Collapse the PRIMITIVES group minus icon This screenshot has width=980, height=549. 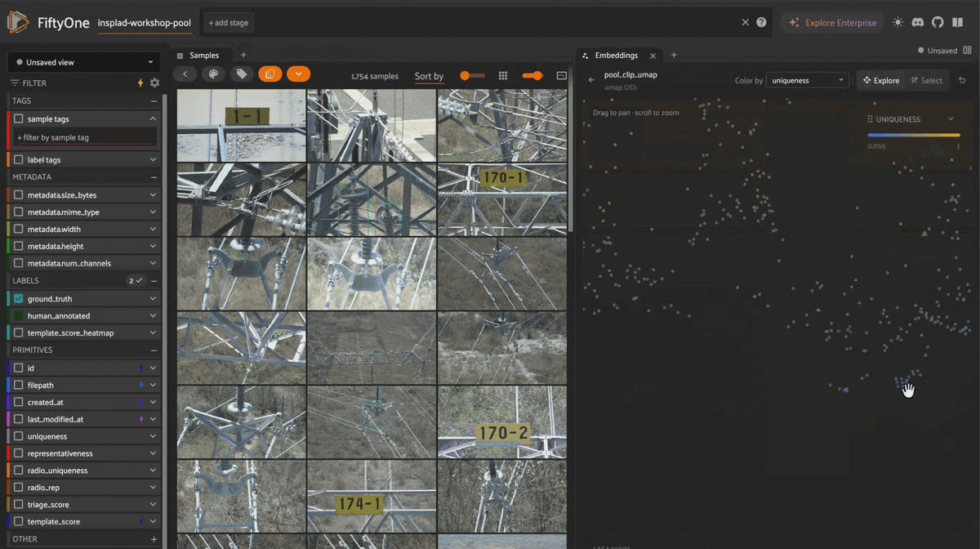point(154,350)
